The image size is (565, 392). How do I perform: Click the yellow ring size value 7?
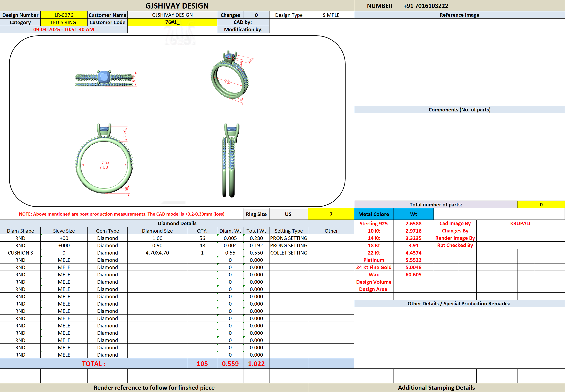[x=331, y=214]
